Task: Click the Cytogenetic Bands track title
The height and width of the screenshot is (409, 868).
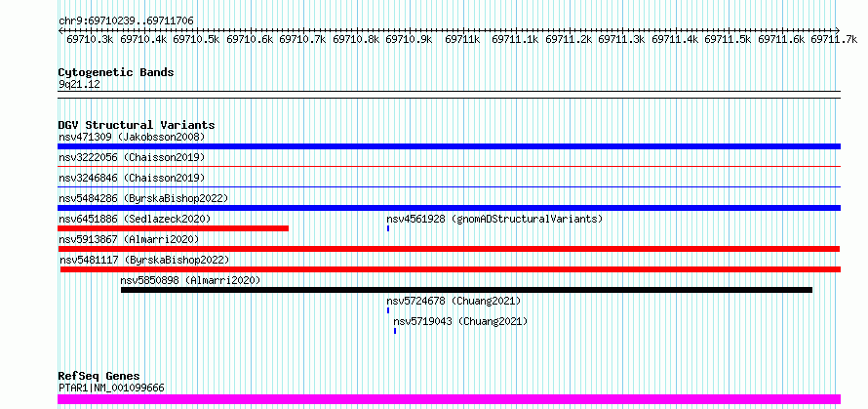Action: coord(116,72)
